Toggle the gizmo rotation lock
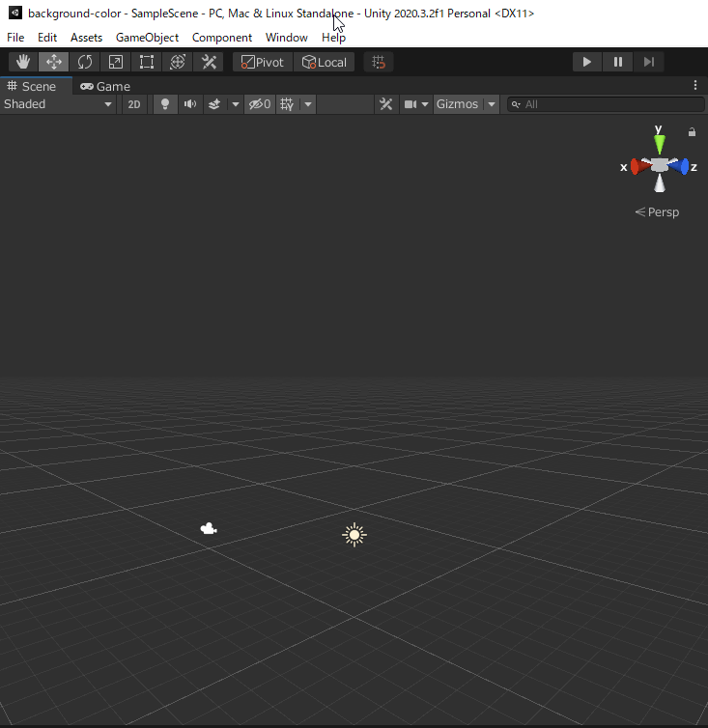Viewport: 708px width, 728px height. click(x=692, y=132)
